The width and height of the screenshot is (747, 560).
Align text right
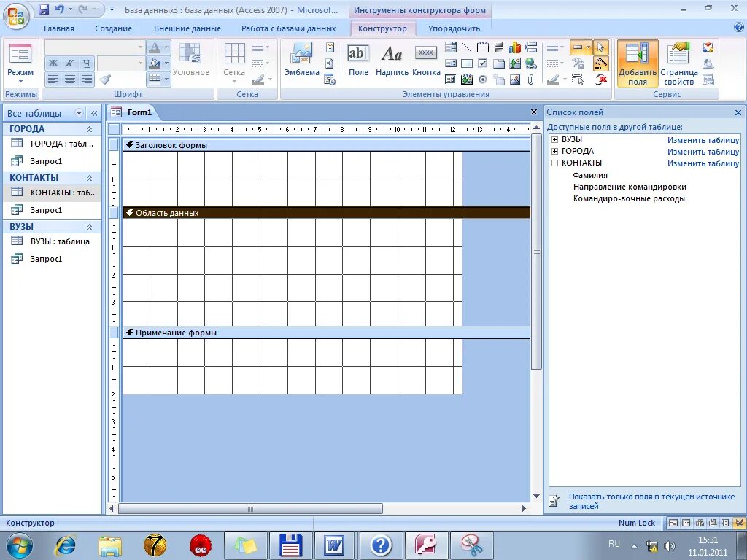pos(86,79)
